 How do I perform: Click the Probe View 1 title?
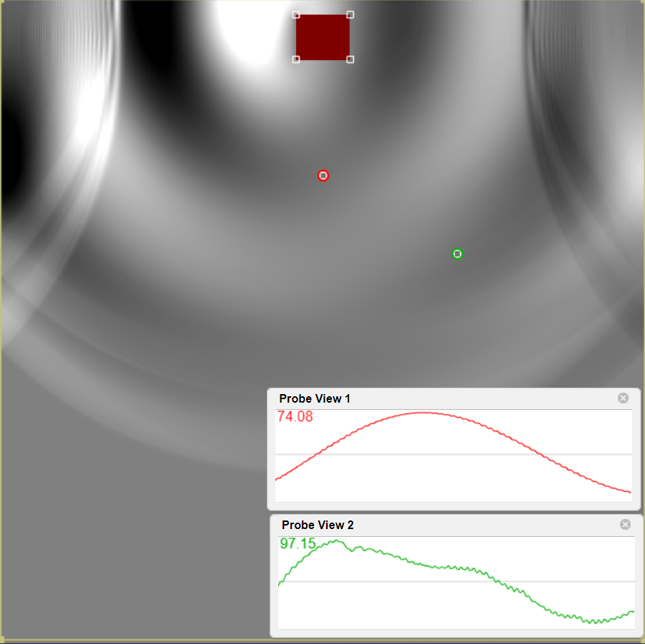click(x=314, y=398)
